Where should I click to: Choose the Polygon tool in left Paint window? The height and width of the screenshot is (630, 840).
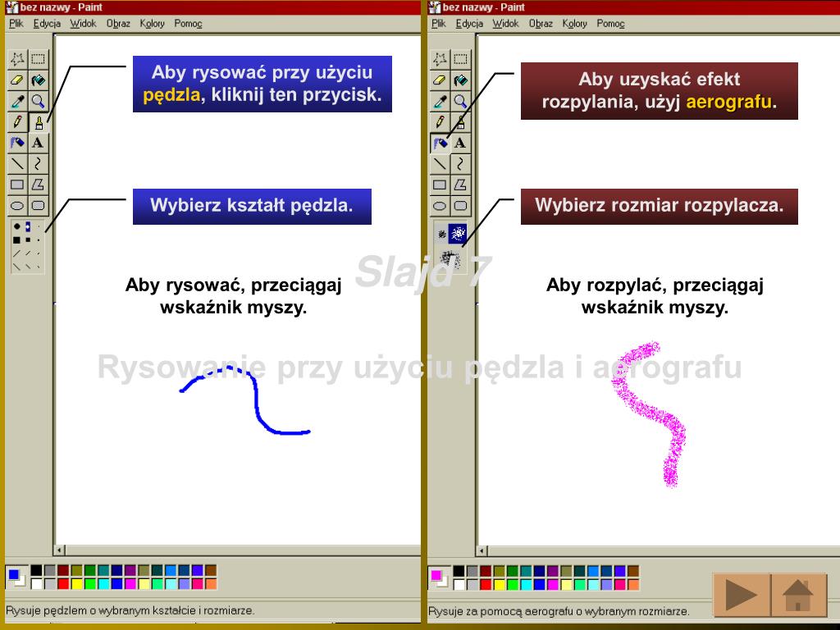click(x=38, y=185)
